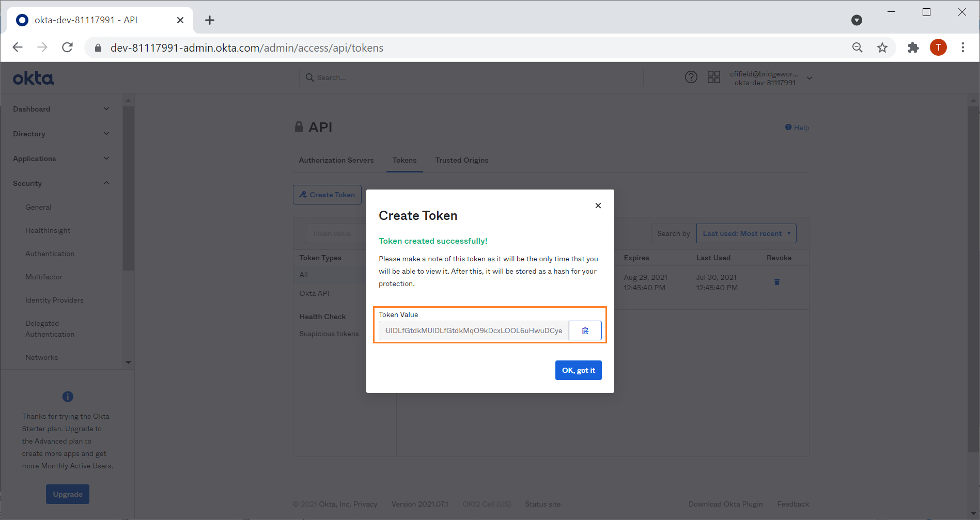Click the API lock icon heading
980x520 pixels.
(299, 127)
